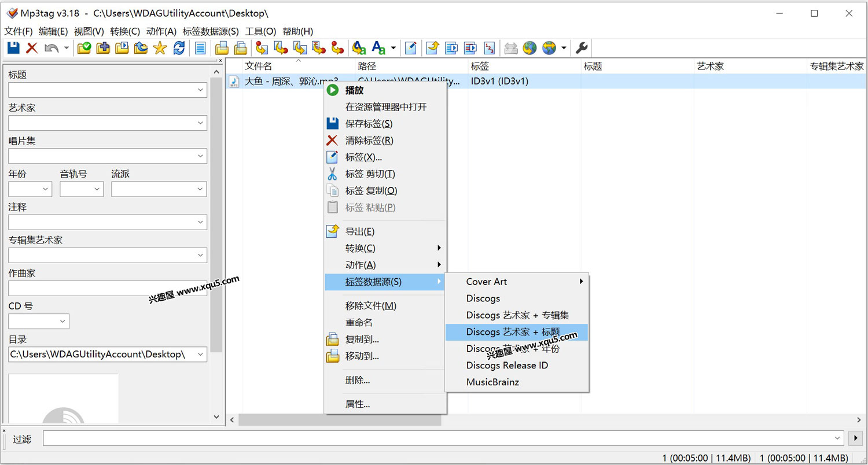Open the 文件(F) menu
This screenshot has height=465, width=868.
(19, 31)
